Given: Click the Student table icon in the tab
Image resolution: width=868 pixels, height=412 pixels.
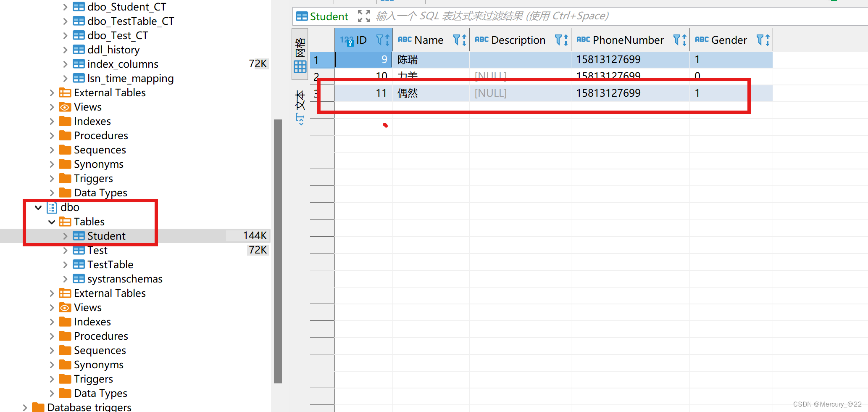Looking at the screenshot, I should coord(302,16).
